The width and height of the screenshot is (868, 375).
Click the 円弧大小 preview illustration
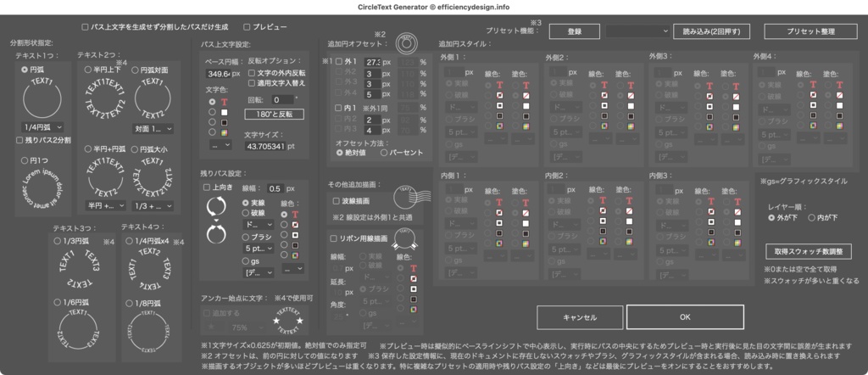(153, 177)
